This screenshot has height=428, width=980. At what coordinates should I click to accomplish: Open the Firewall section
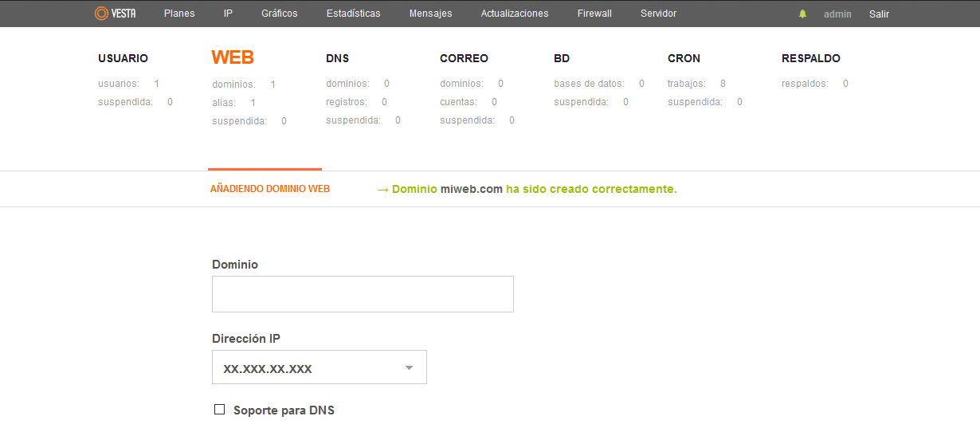594,14
